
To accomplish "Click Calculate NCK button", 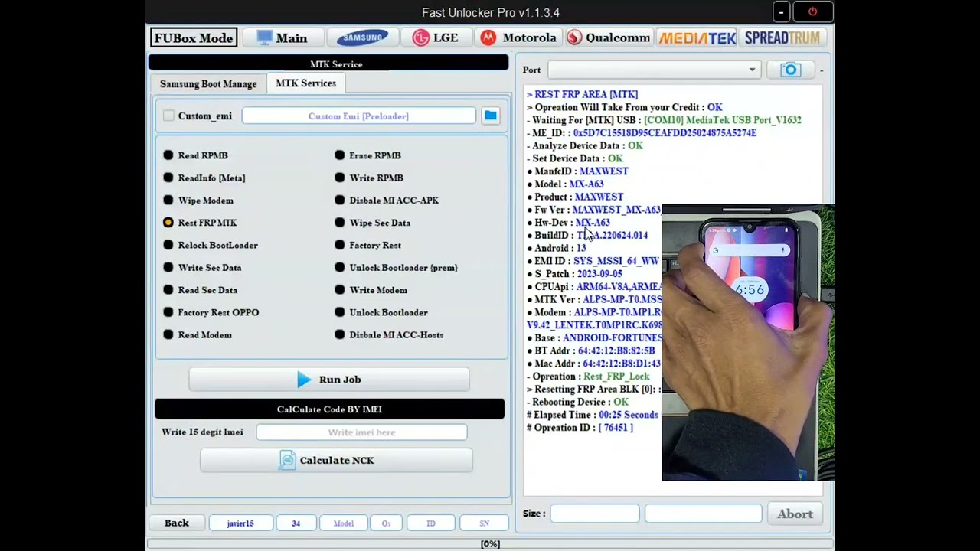I will (x=336, y=460).
